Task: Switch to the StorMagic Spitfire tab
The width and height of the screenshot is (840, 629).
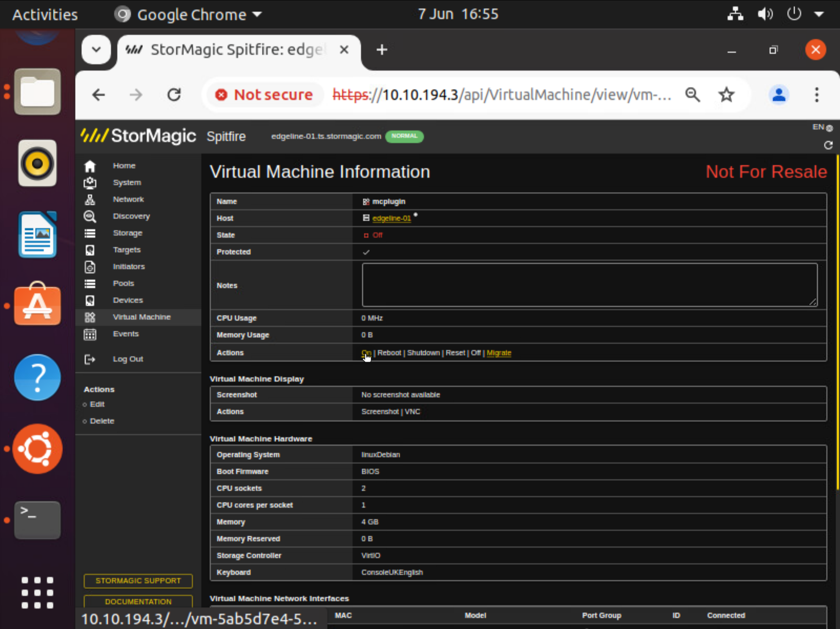Action: 238,50
